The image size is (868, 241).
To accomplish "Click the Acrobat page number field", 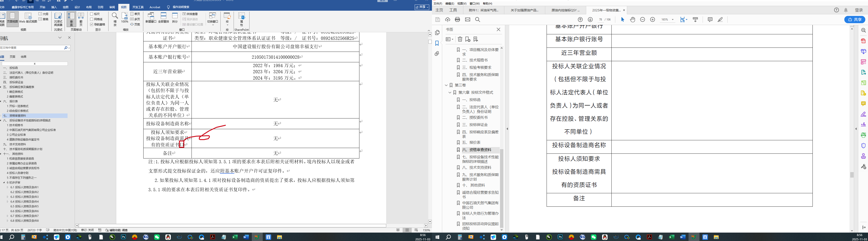I will pos(601,20).
